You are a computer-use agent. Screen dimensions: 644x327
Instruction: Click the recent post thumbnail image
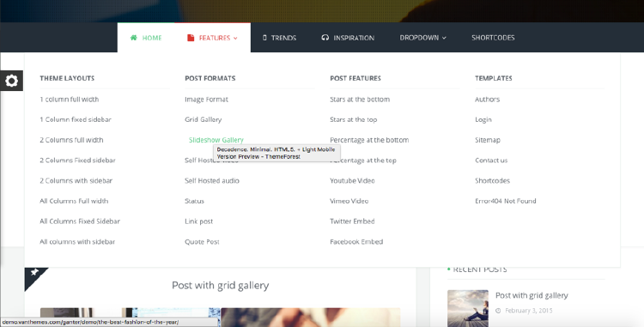pyautogui.click(x=468, y=308)
